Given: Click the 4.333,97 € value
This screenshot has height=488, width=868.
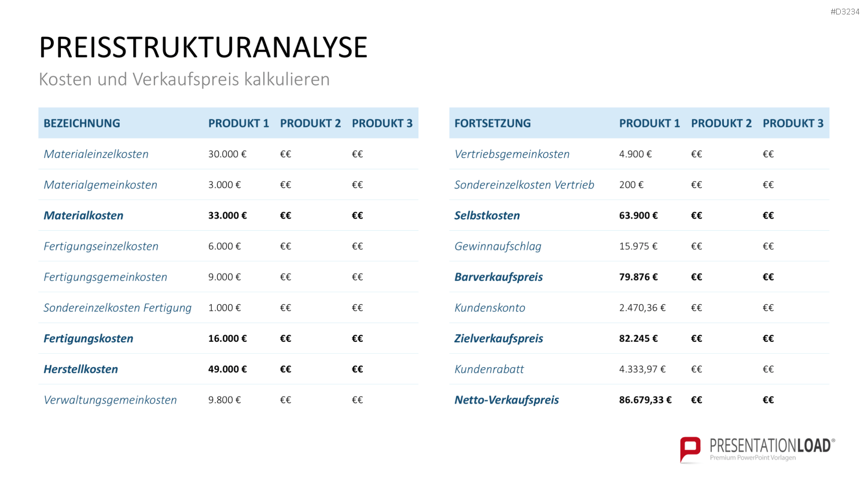Looking at the screenshot, I should 642,369.
